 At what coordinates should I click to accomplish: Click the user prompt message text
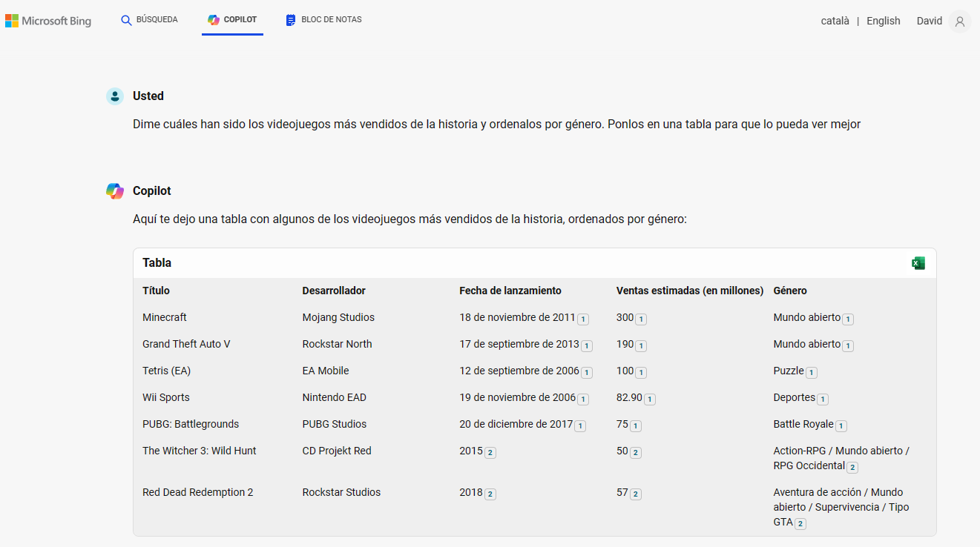coord(497,125)
